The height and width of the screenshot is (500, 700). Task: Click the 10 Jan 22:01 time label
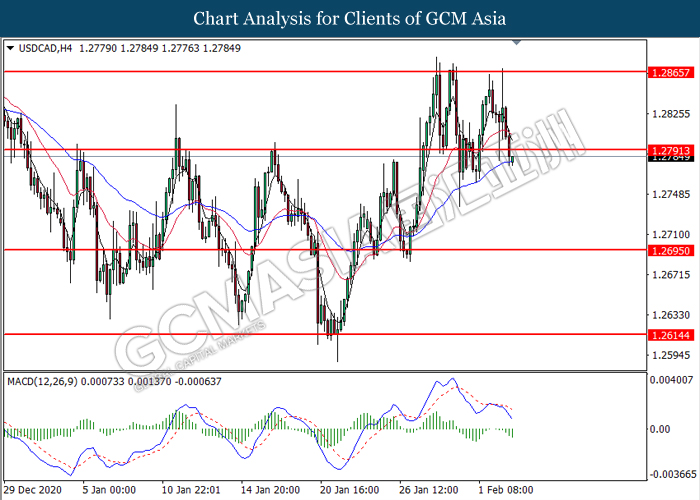click(x=191, y=490)
